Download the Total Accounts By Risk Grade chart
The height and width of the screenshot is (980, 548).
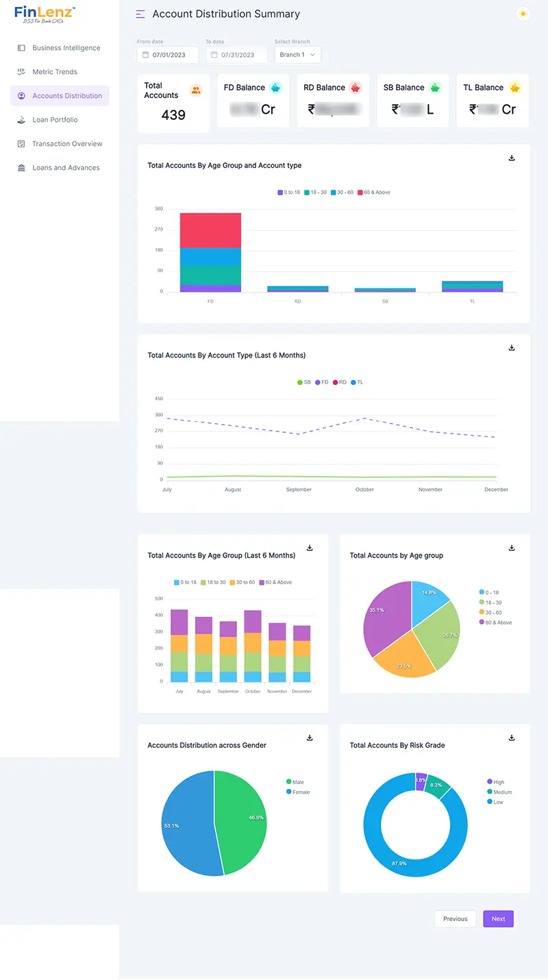512,738
